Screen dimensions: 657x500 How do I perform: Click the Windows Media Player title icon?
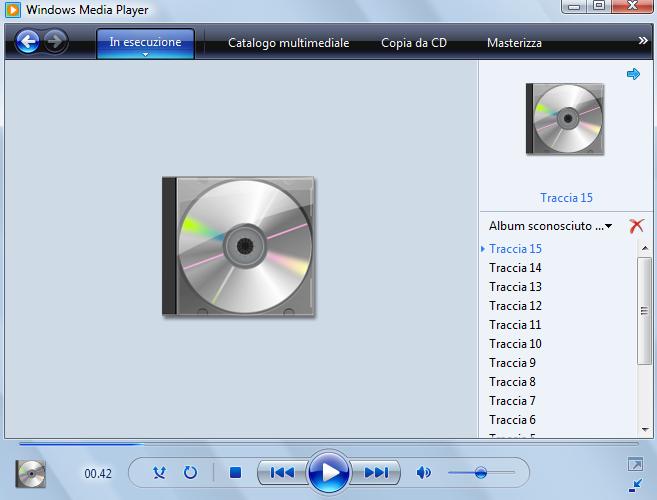[x=13, y=10]
